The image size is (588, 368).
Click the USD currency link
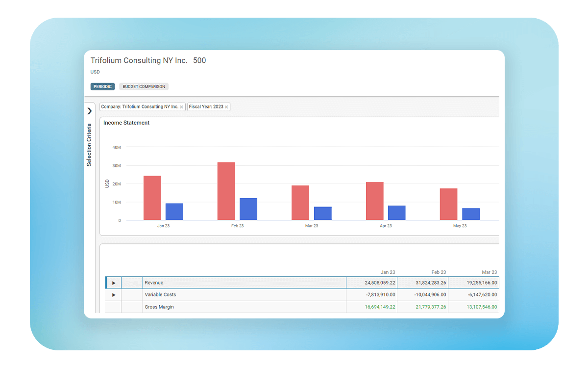tap(95, 72)
